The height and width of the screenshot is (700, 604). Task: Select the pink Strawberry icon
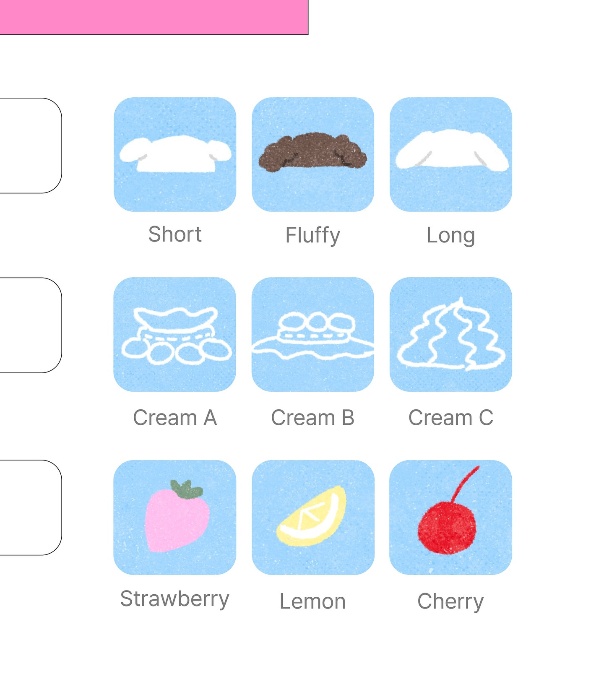175,517
